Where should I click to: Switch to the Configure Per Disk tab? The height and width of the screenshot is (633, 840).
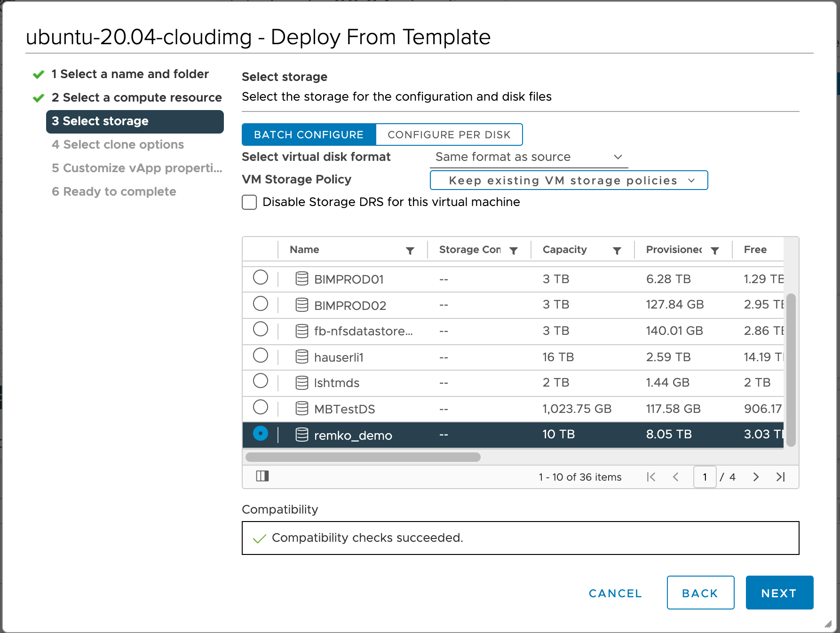click(449, 134)
